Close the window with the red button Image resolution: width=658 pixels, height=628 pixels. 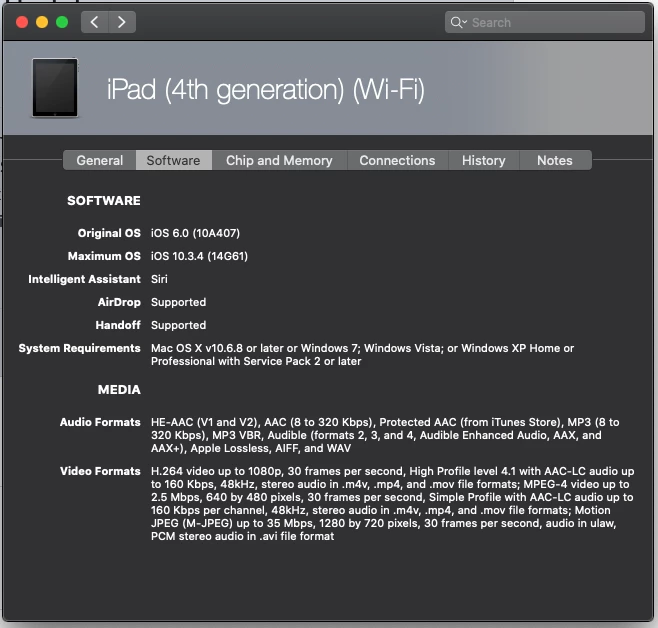click(22, 22)
